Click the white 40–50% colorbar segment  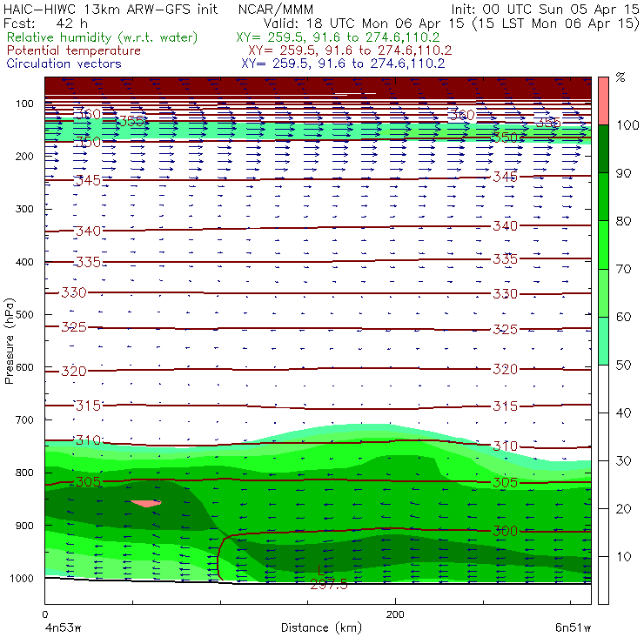603,388
